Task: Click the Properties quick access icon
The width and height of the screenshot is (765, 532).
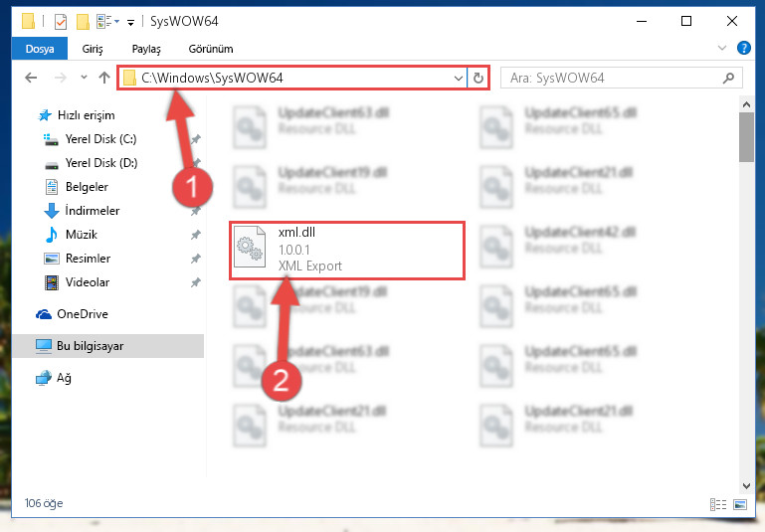Action: click(x=61, y=22)
